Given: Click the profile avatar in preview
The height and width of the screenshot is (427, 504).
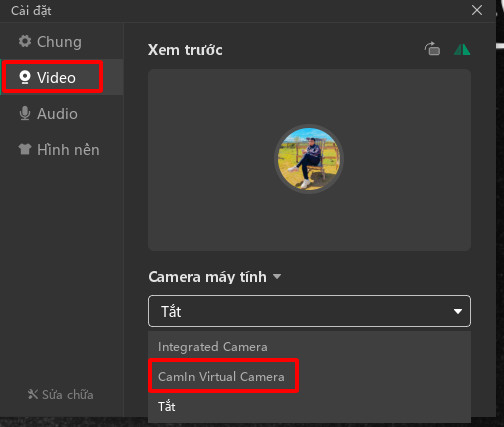Looking at the screenshot, I should tap(309, 159).
